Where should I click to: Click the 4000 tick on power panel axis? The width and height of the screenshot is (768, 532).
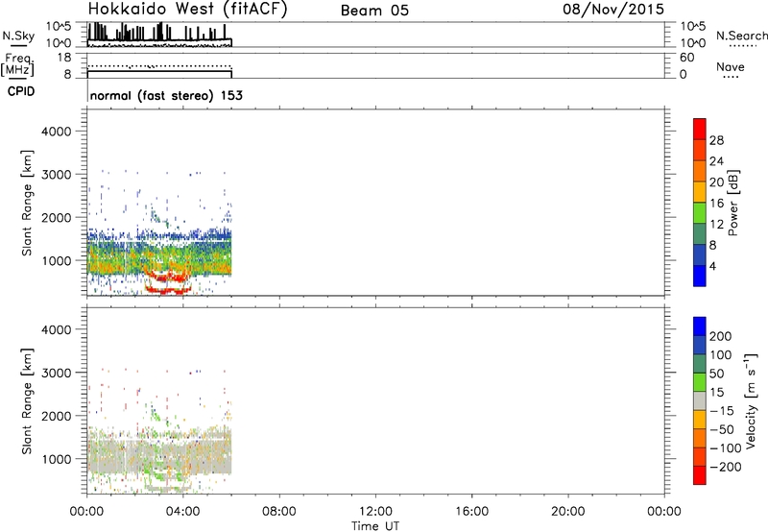pyautogui.click(x=57, y=132)
